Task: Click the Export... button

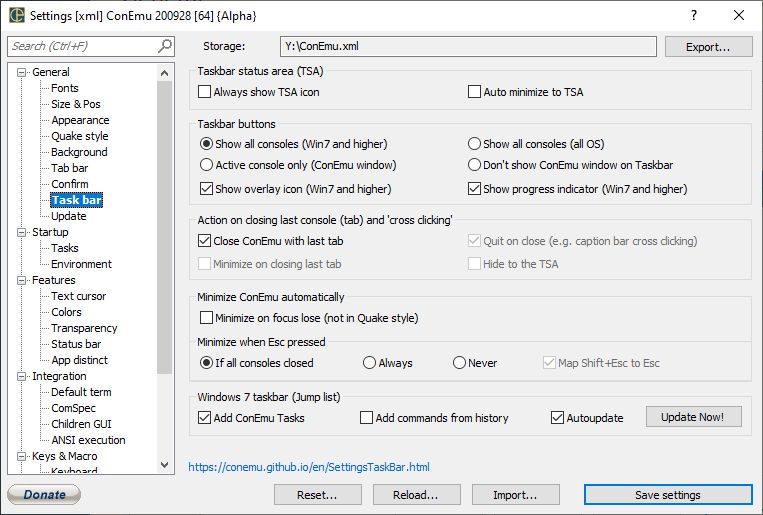Action: coord(708,47)
